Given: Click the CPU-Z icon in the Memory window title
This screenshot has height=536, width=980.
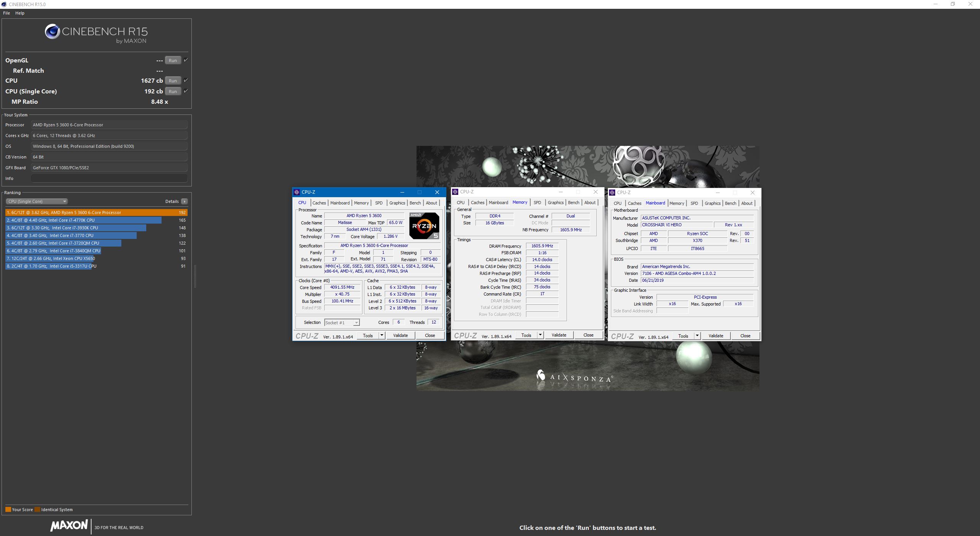Looking at the screenshot, I should (x=455, y=192).
